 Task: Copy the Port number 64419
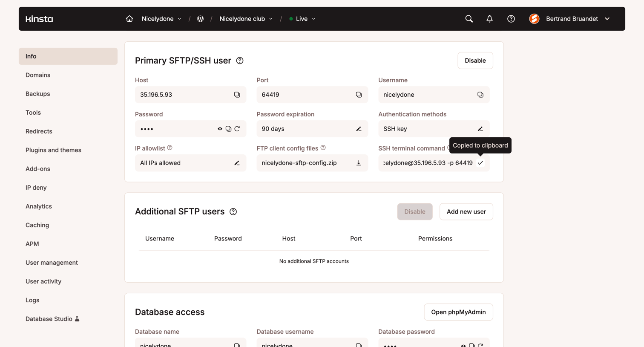pyautogui.click(x=359, y=95)
